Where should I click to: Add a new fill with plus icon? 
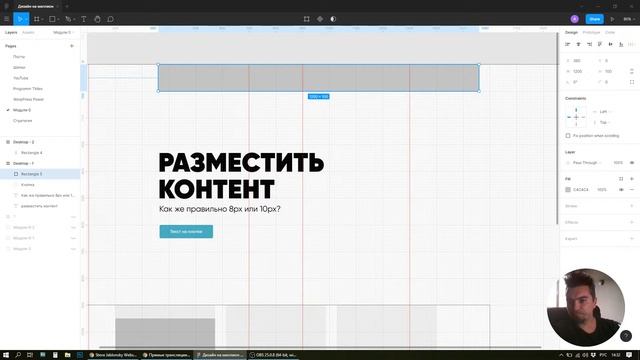[x=632, y=179]
